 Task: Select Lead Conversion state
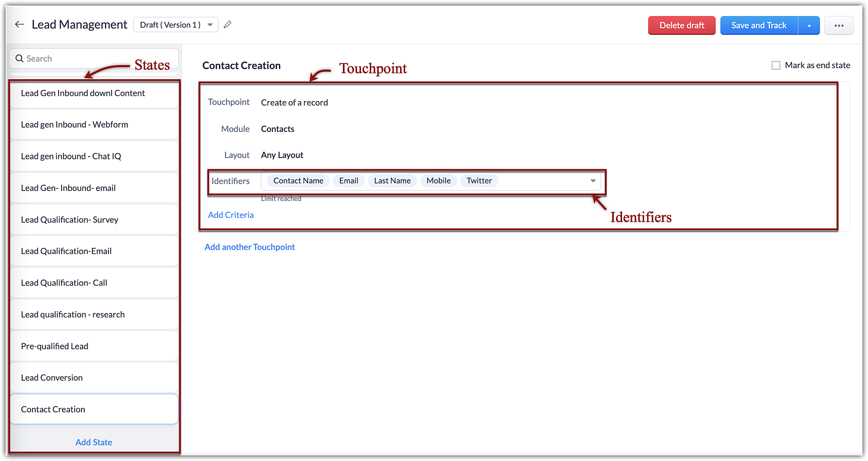coord(94,378)
